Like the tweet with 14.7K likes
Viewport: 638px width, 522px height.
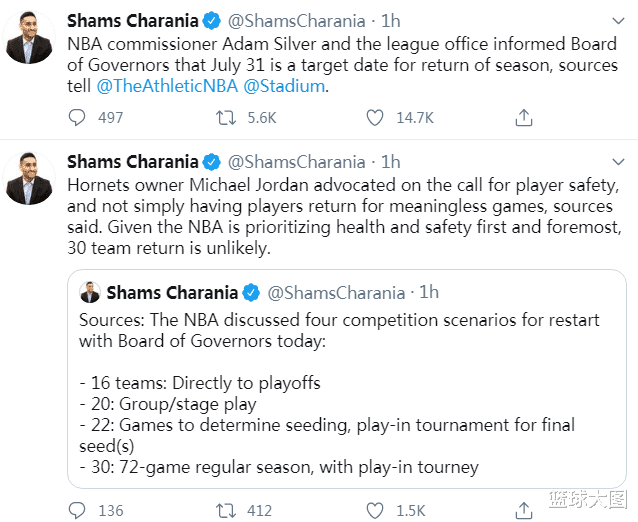pyautogui.click(x=375, y=118)
